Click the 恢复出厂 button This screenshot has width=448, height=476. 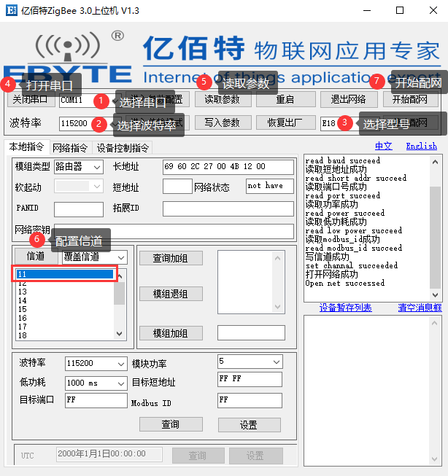tap(285, 122)
